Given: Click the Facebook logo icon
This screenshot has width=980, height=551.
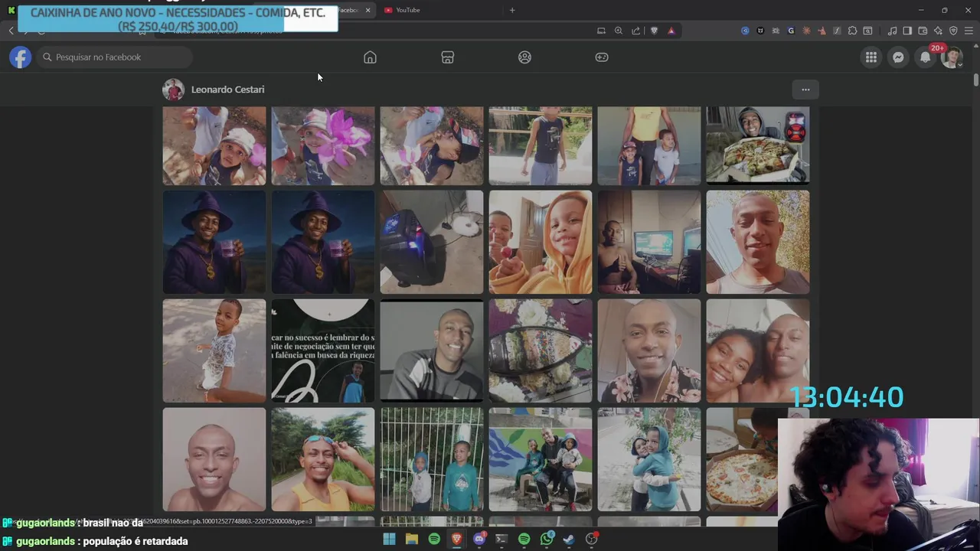Looking at the screenshot, I should 21,57.
